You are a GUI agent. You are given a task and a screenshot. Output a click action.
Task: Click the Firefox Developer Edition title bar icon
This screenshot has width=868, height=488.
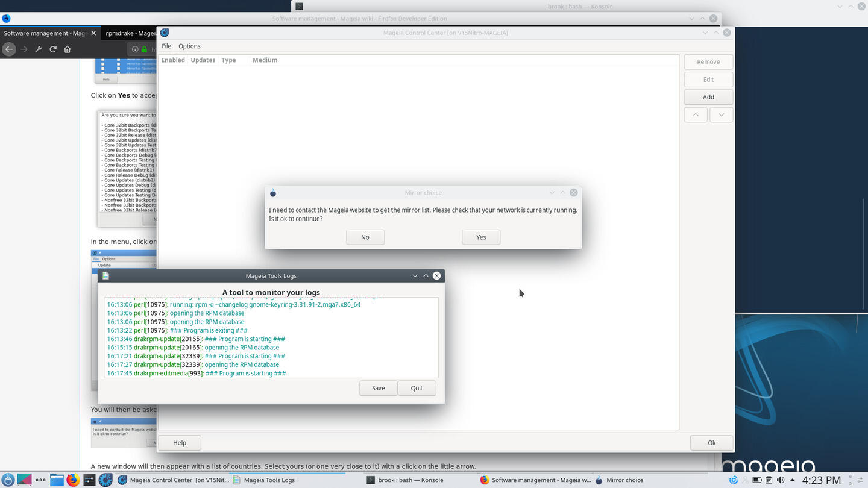point(6,19)
